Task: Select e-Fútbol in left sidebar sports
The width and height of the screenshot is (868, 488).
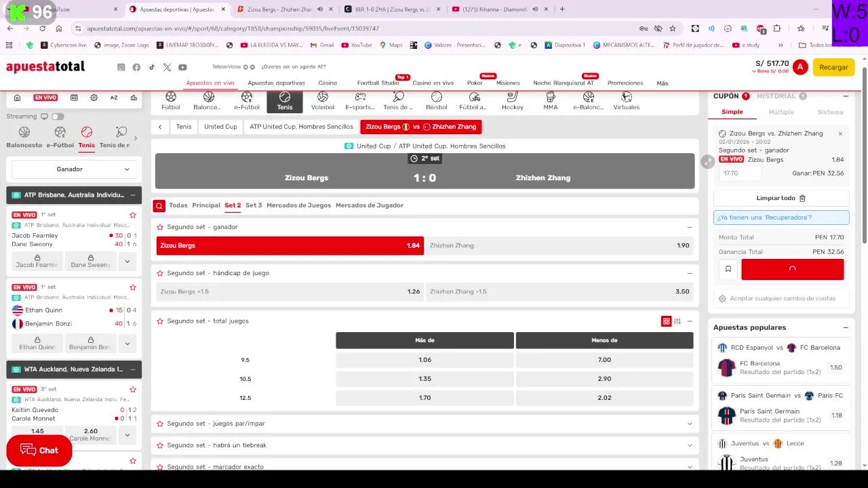Action: [x=60, y=137]
